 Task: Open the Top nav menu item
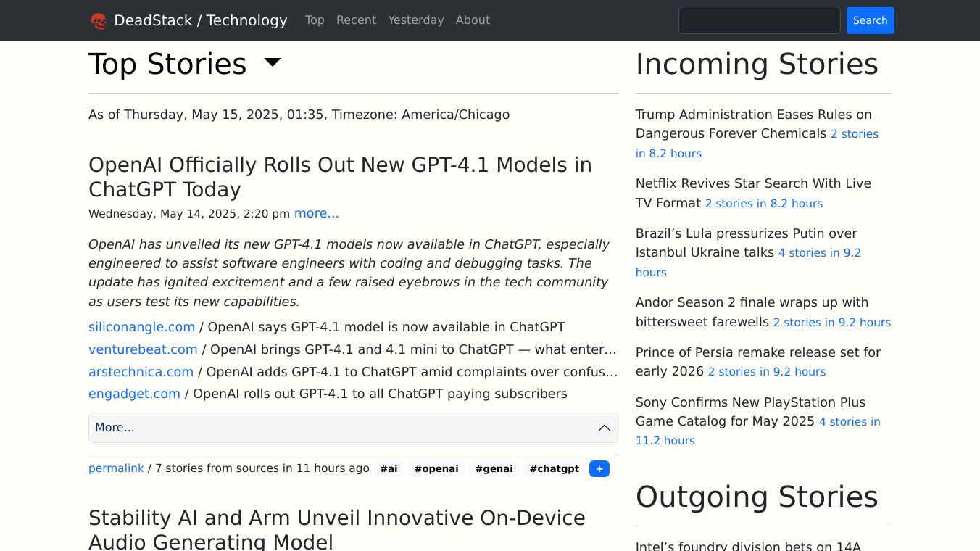(x=315, y=20)
